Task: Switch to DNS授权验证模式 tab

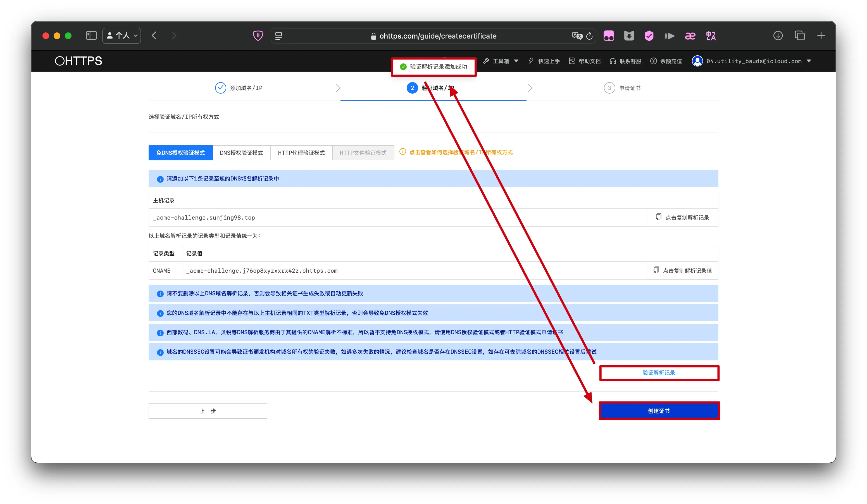Action: pyautogui.click(x=241, y=153)
